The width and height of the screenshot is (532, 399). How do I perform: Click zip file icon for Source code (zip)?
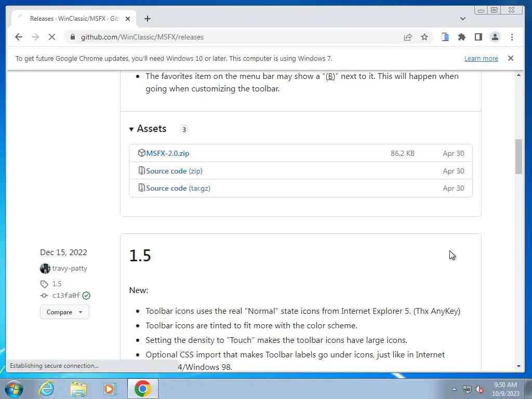141,170
